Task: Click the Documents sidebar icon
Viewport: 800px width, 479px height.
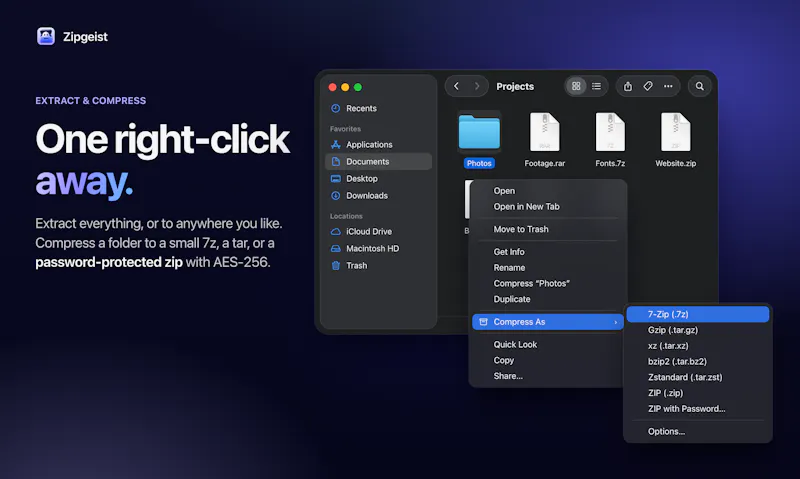Action: 335,162
